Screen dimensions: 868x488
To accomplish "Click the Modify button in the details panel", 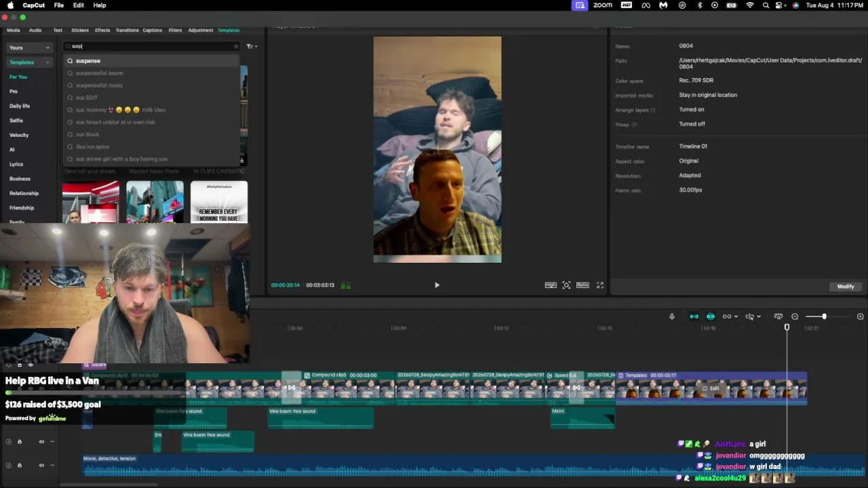I will coord(846,287).
